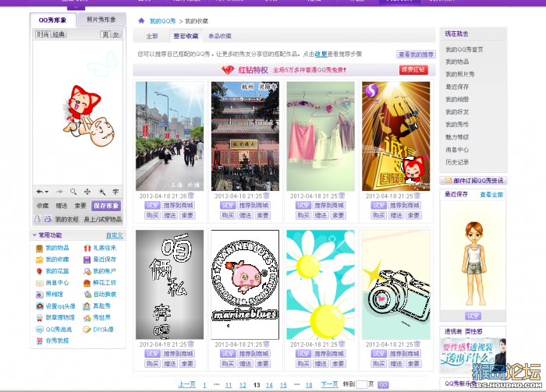
Task: Click the 下一页 next page link
Action: [x=329, y=384]
